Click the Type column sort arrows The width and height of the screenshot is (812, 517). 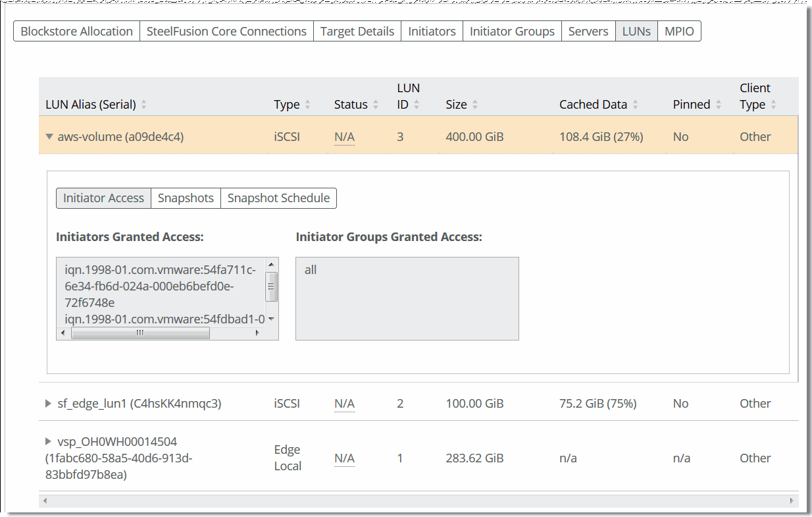click(x=307, y=105)
